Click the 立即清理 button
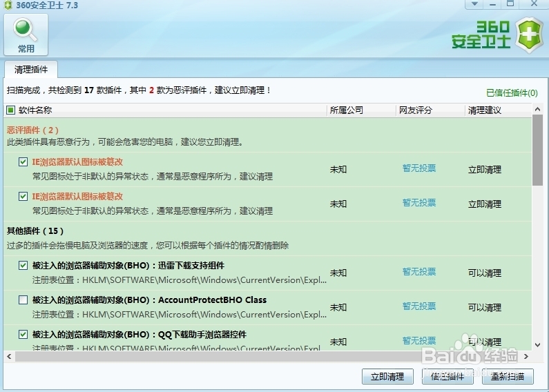Screen dimensions: 549x392 pyautogui.click(x=387, y=377)
